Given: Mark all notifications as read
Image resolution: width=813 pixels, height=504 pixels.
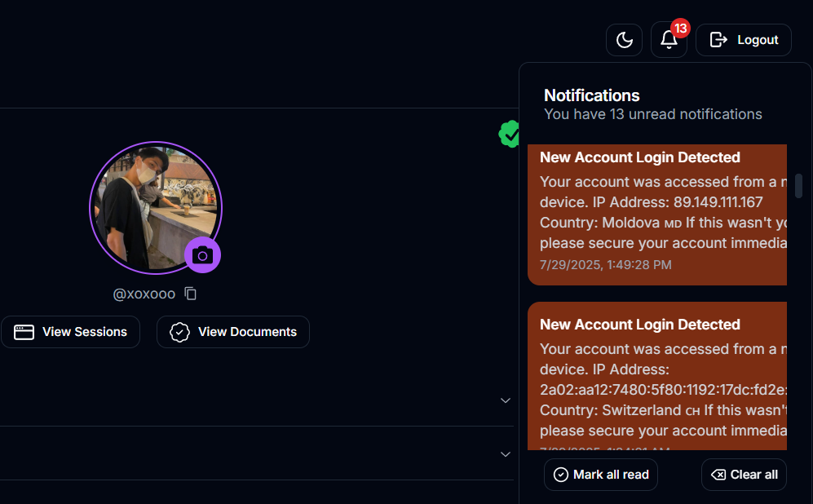Looking at the screenshot, I should pyautogui.click(x=601, y=475).
